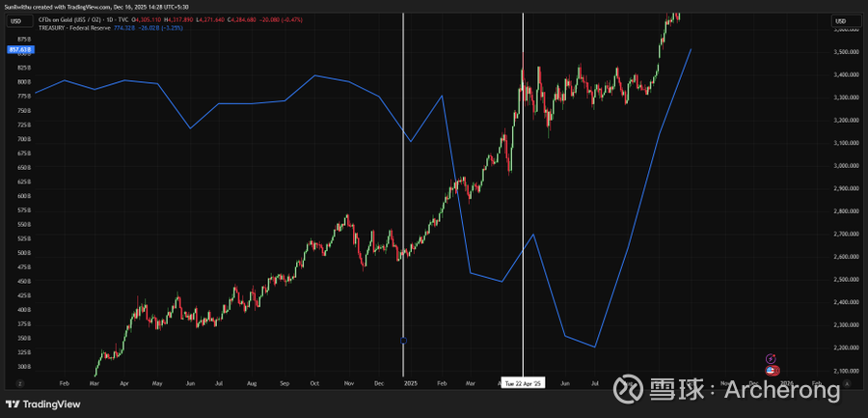Click the Nov label left of Dec on the time axis
868x418 pixels.
pos(349,383)
